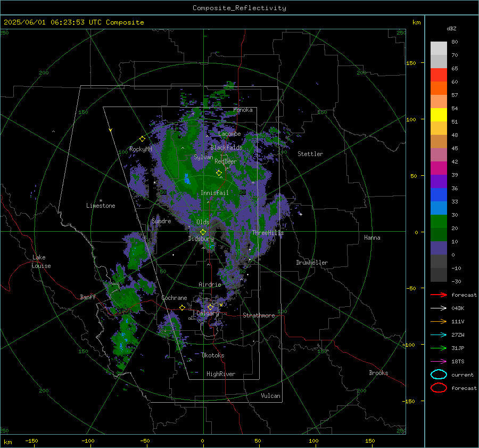Click the yellow diamond marker below RedDeer
This screenshot has height=448, width=479.
219,173
